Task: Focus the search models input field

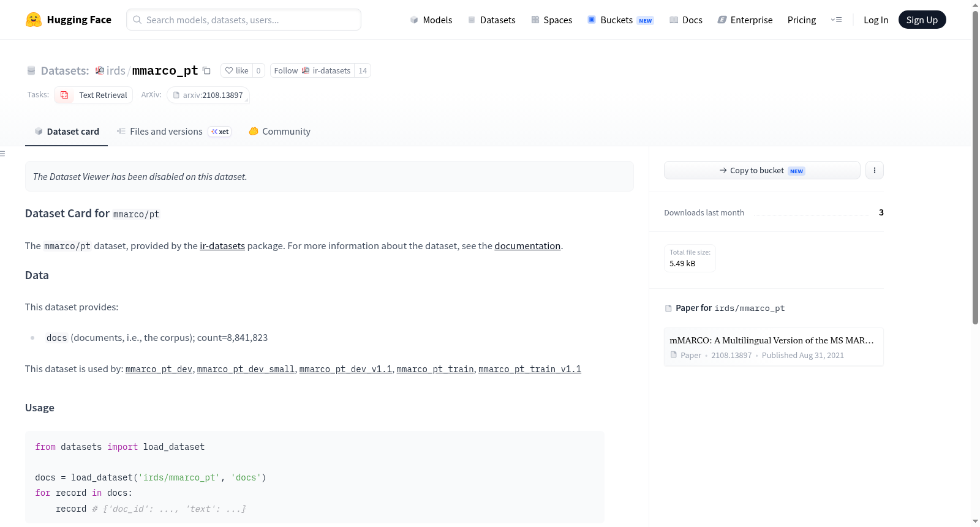Action: pos(244,20)
